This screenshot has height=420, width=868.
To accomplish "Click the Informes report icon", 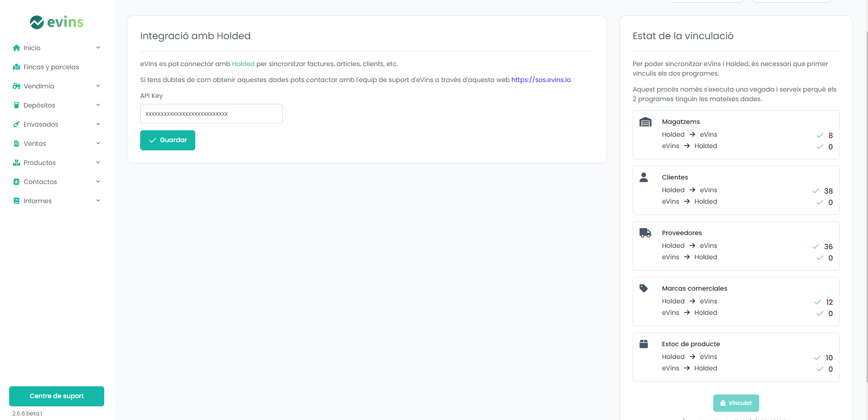I will [x=16, y=201].
